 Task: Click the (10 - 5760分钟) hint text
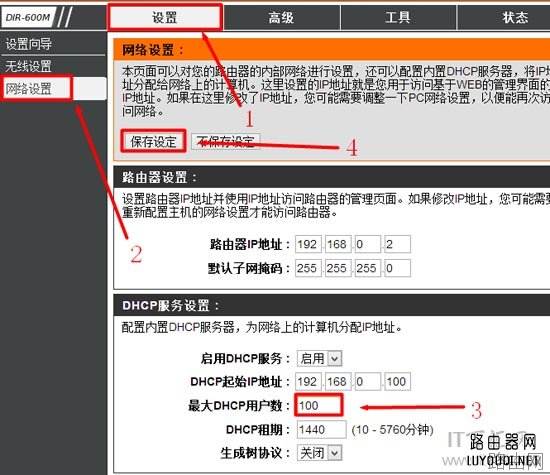(x=393, y=429)
